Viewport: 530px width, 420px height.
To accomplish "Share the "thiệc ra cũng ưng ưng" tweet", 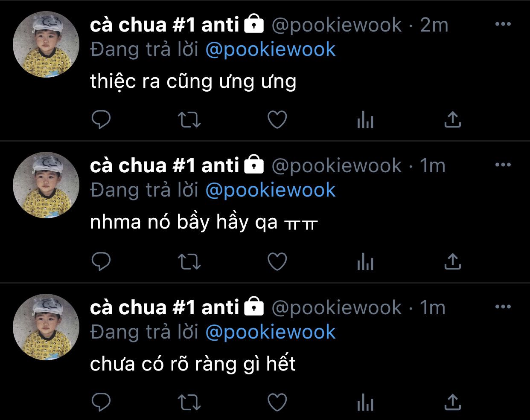I will click(x=453, y=120).
